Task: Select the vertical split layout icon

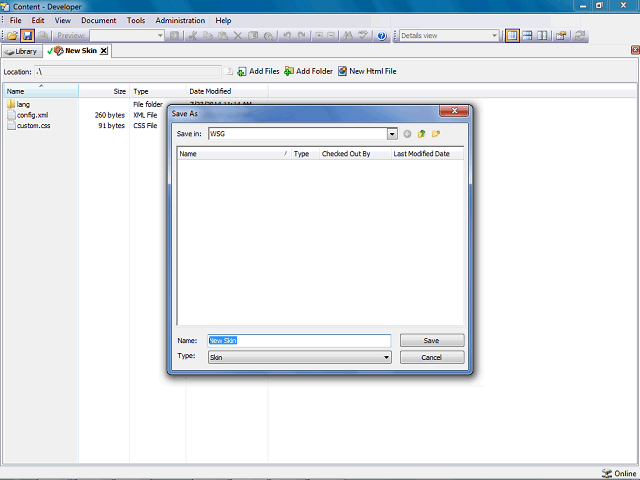Action: [x=542, y=36]
